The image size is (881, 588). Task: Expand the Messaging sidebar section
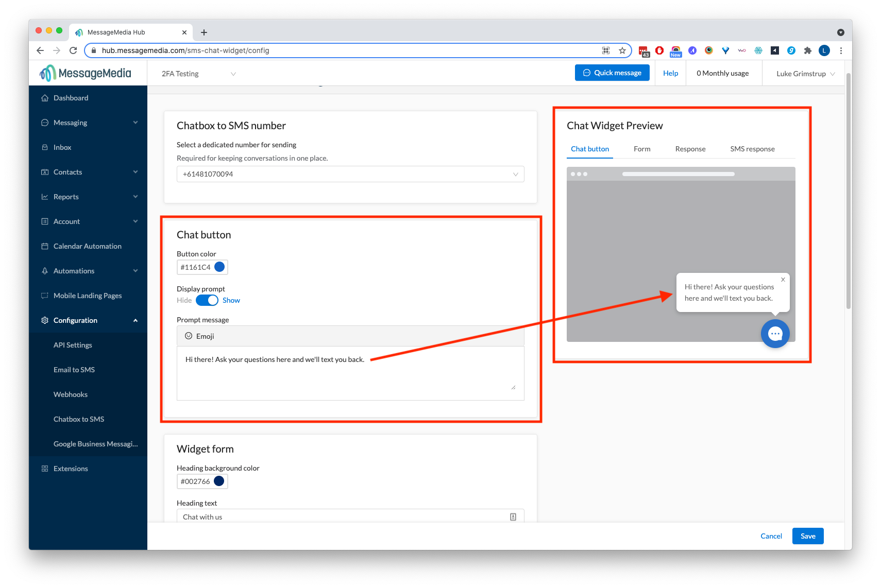coord(70,122)
